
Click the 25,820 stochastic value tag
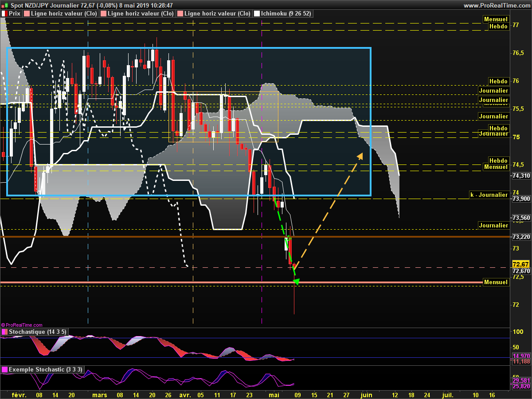tap(521, 386)
